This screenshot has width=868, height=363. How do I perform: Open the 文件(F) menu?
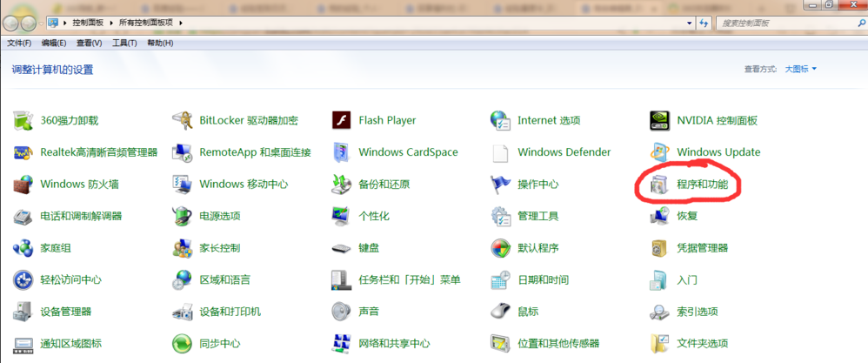pos(19,44)
